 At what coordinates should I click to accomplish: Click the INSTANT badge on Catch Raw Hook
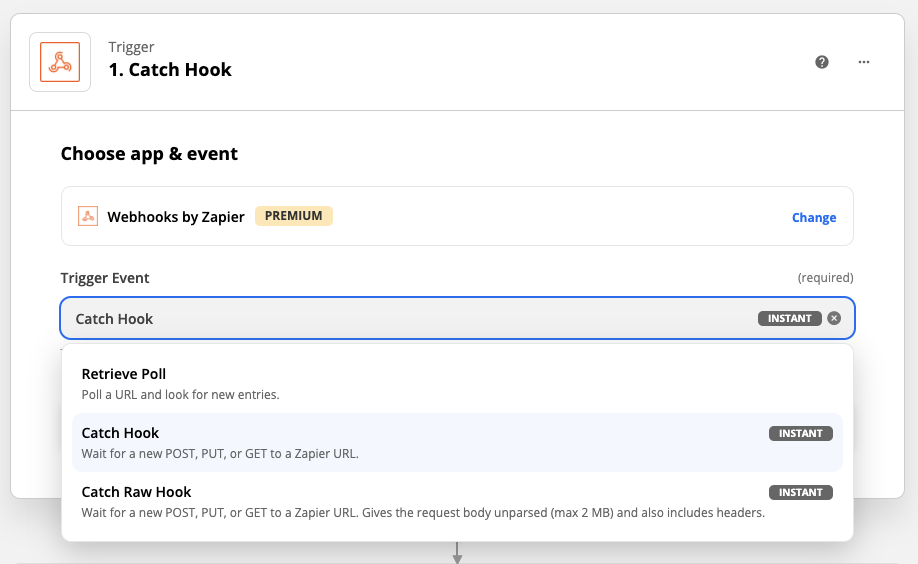tap(801, 492)
